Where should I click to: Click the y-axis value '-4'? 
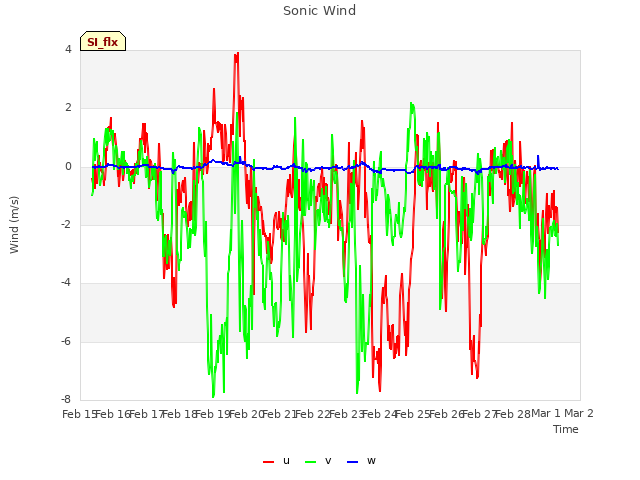click(x=67, y=282)
